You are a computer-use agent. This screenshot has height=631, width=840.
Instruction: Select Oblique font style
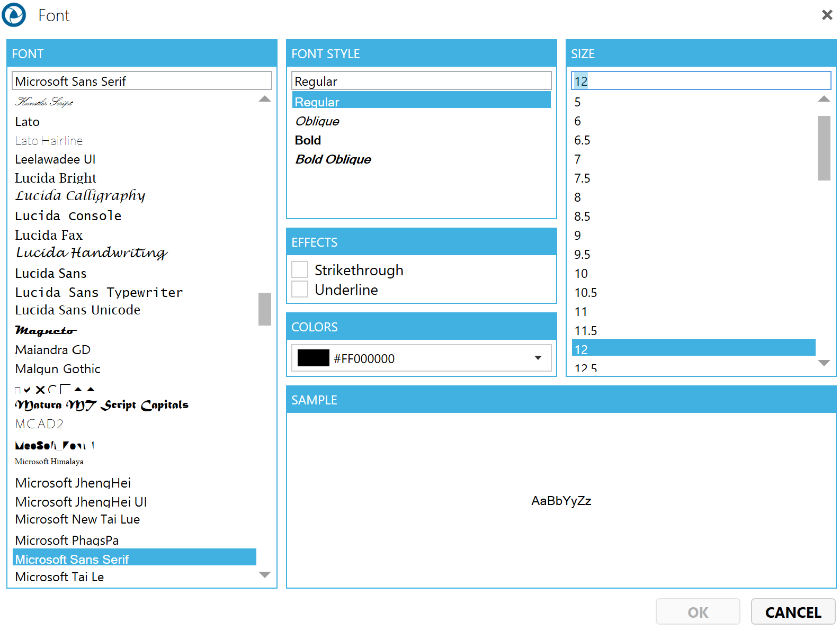(x=317, y=121)
